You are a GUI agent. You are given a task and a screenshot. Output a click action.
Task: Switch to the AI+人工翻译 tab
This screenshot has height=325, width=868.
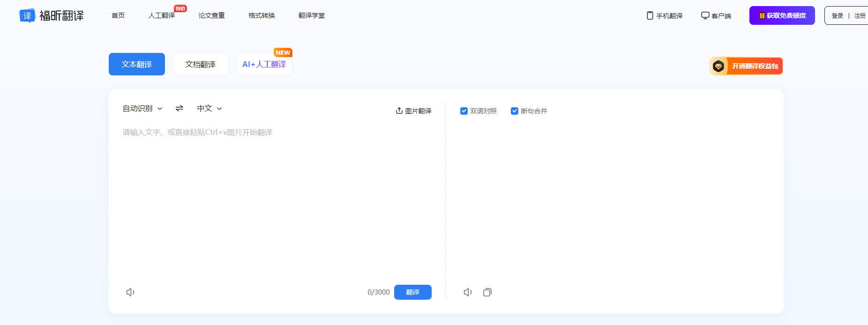click(x=264, y=64)
